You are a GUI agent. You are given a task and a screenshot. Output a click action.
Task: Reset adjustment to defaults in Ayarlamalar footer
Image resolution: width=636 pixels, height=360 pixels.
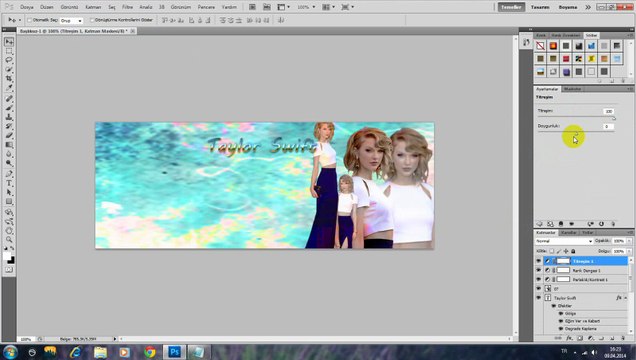point(601,224)
